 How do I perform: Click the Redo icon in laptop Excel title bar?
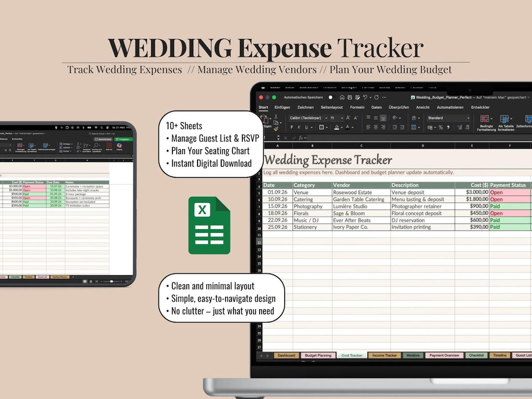pyautogui.click(x=377, y=98)
